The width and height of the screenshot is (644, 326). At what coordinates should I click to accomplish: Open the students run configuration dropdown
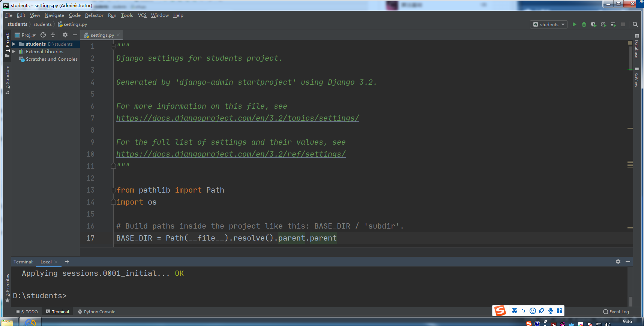pyautogui.click(x=549, y=24)
